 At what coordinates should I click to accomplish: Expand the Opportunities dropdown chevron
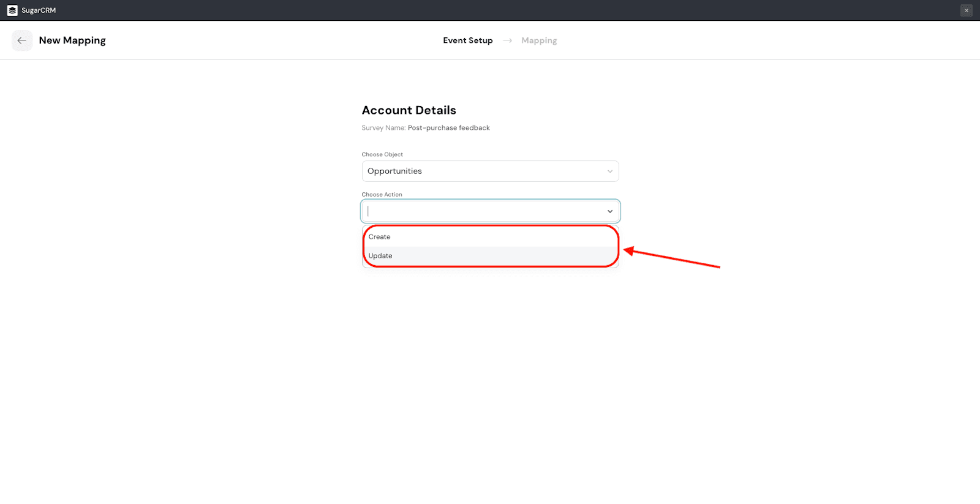click(609, 171)
